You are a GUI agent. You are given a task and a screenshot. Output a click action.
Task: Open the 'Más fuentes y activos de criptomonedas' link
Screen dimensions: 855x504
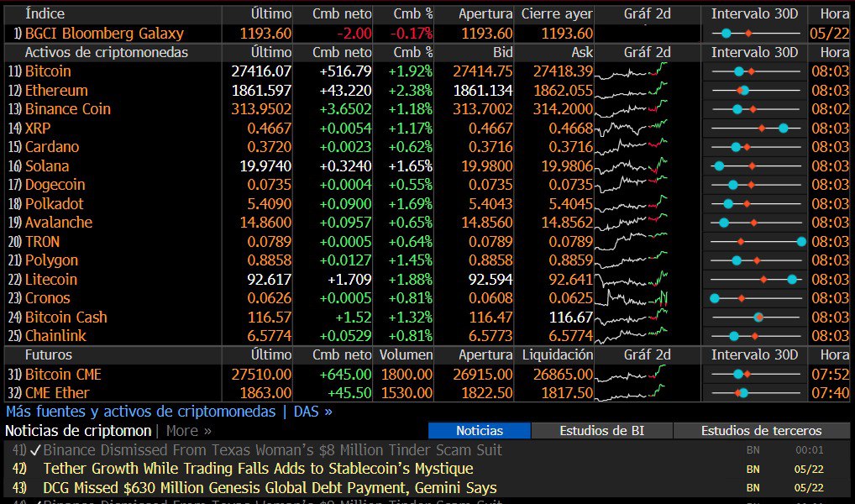coord(141,412)
